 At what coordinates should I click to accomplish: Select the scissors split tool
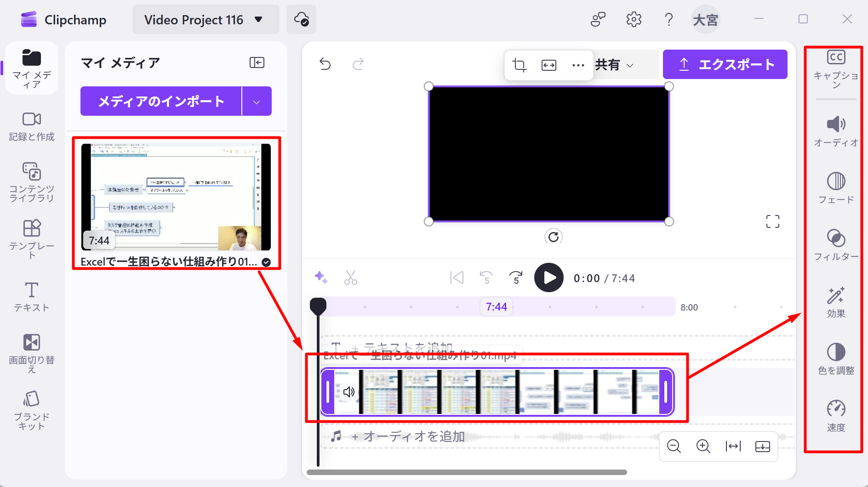click(x=350, y=278)
